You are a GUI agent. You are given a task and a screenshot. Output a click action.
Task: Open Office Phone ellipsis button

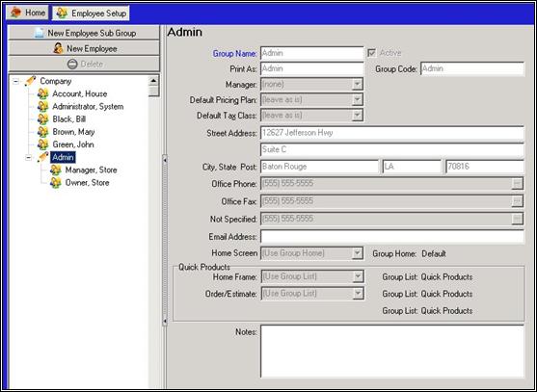517,184
